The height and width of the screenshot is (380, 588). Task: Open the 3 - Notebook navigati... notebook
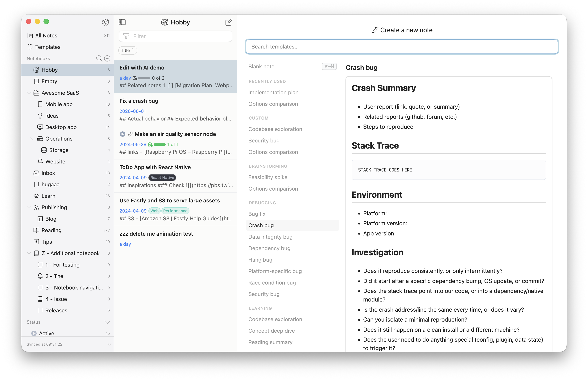point(68,287)
